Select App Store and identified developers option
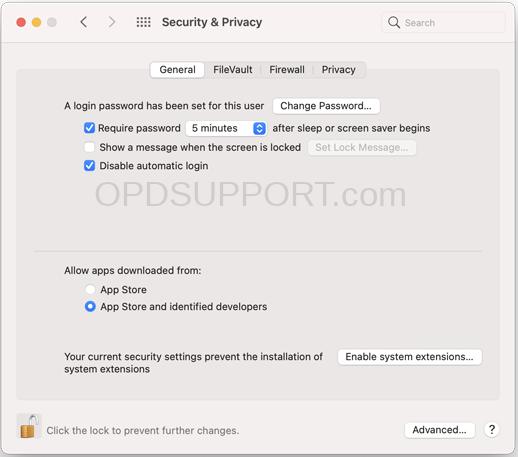518x457 pixels. (x=90, y=306)
